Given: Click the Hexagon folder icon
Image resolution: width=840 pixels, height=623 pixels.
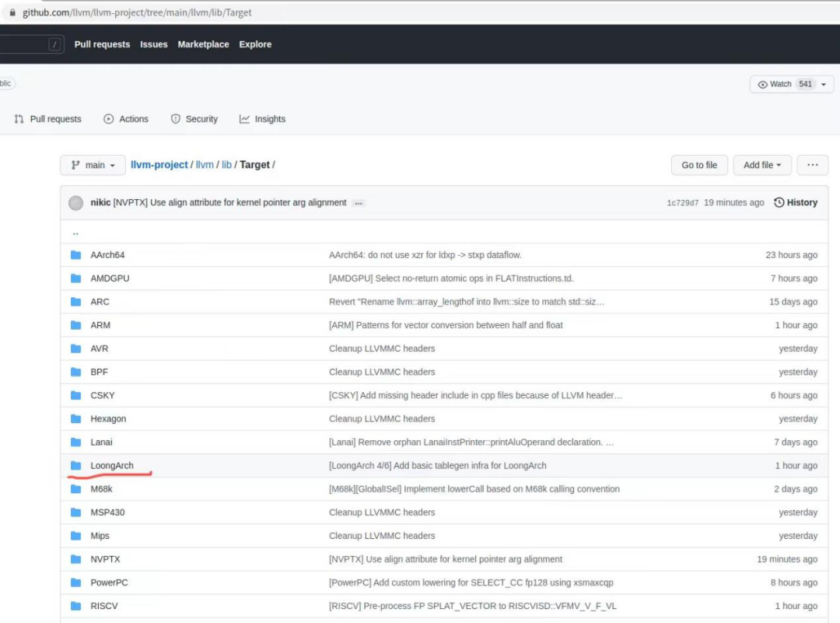Looking at the screenshot, I should point(75,419).
